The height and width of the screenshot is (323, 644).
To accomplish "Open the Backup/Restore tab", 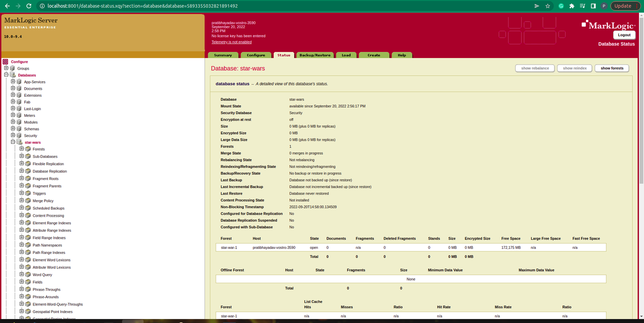I will (315, 55).
